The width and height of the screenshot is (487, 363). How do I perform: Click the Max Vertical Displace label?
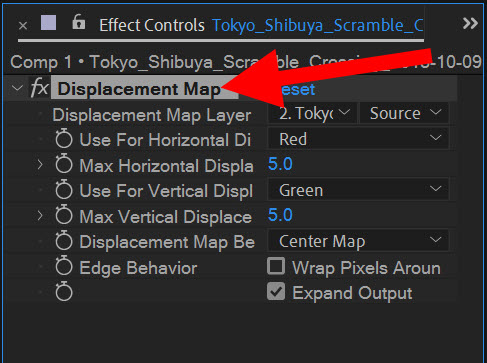pos(165,217)
